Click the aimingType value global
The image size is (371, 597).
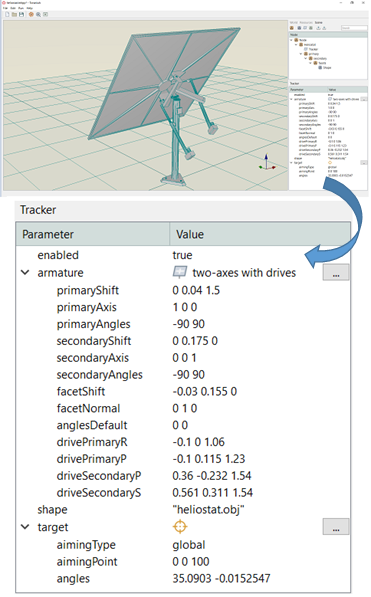[189, 544]
